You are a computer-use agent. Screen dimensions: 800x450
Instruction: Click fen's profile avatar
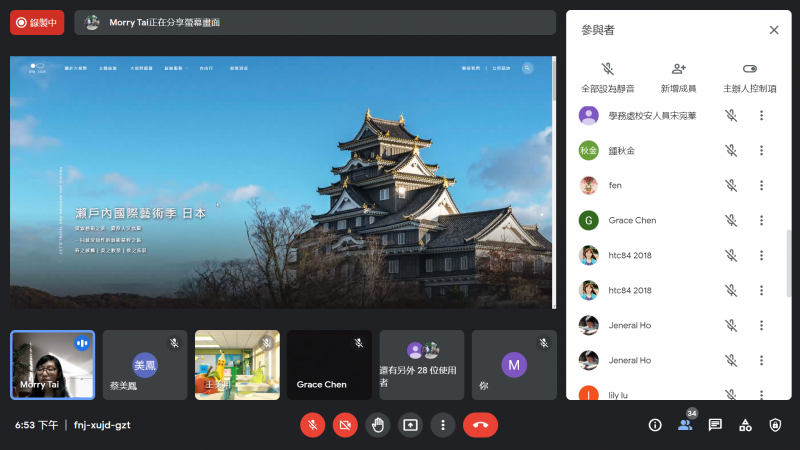point(589,185)
